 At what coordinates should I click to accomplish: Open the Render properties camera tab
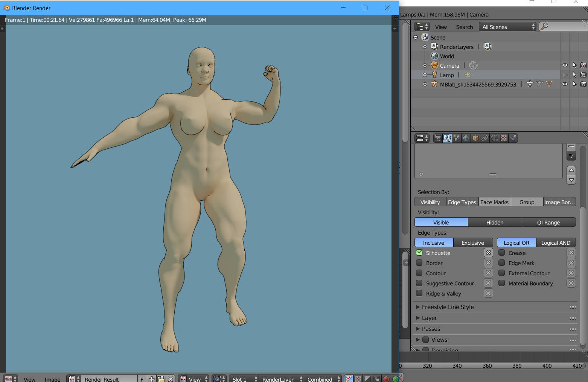438,138
